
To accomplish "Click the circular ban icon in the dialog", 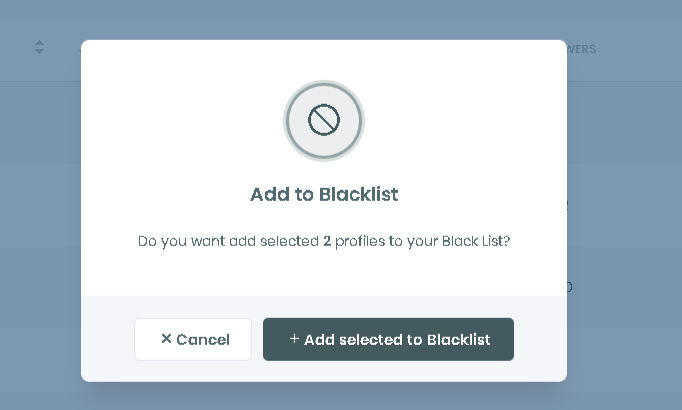I will pyautogui.click(x=324, y=121).
